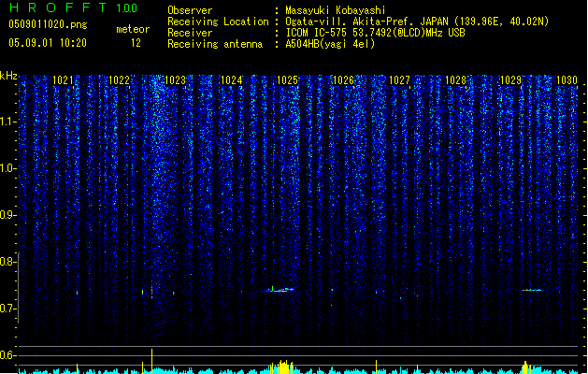The image size is (588, 374).
Task: Click the 'Receiver' field label
Action: 190,33
